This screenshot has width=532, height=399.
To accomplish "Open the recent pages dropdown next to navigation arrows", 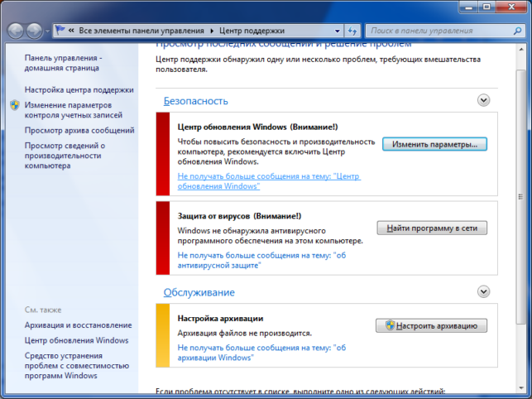I will coord(47,31).
